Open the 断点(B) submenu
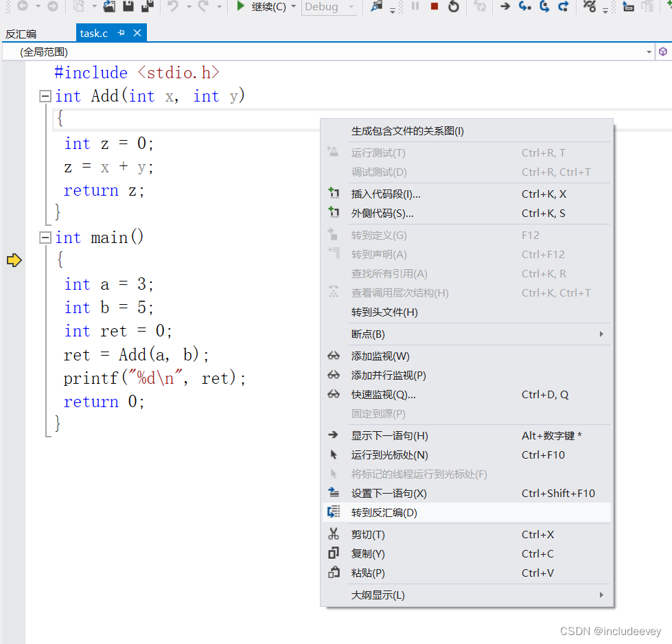The image size is (672, 644). point(467,334)
